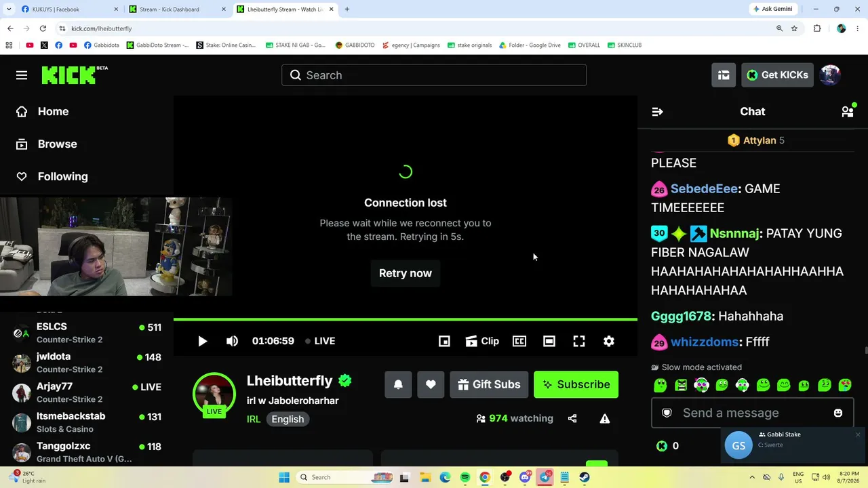Play the stream with the play button

202,341
